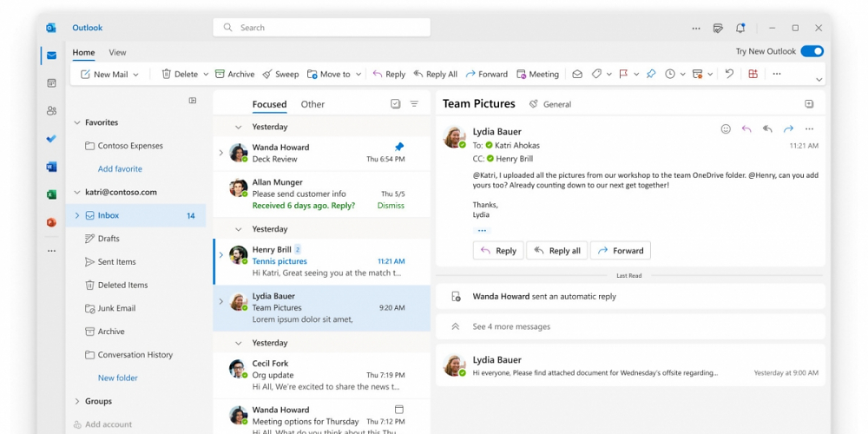Open Delete dropdown arrow
The image size is (868, 434).
pos(206,74)
